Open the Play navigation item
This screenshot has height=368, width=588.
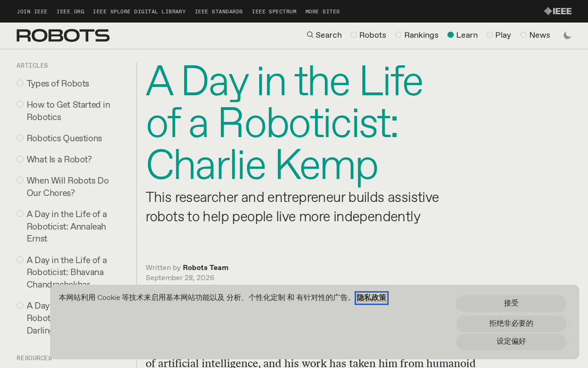(x=499, y=35)
